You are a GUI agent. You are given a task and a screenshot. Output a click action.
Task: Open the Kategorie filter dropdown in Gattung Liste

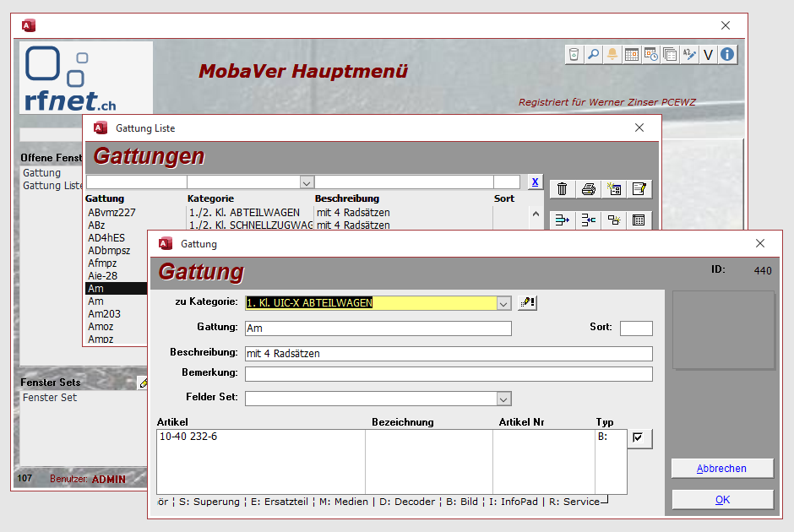(x=307, y=182)
